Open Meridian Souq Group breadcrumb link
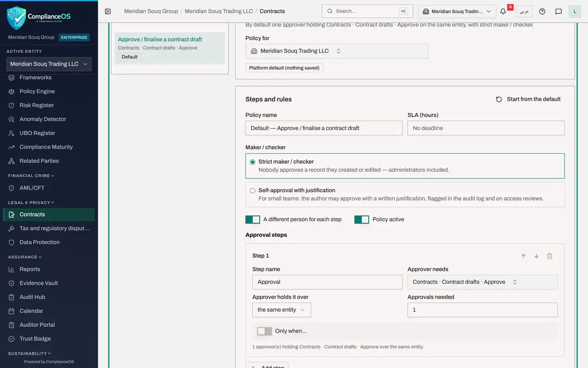588x368 pixels. (151, 11)
